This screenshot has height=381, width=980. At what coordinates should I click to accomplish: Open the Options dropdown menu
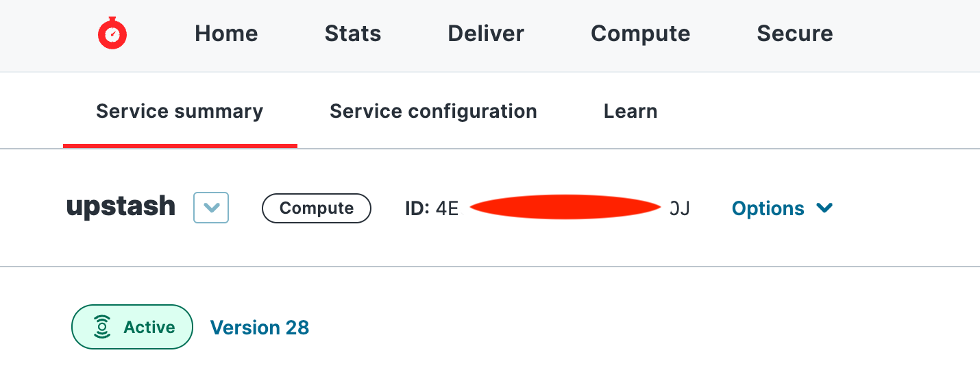(x=768, y=208)
